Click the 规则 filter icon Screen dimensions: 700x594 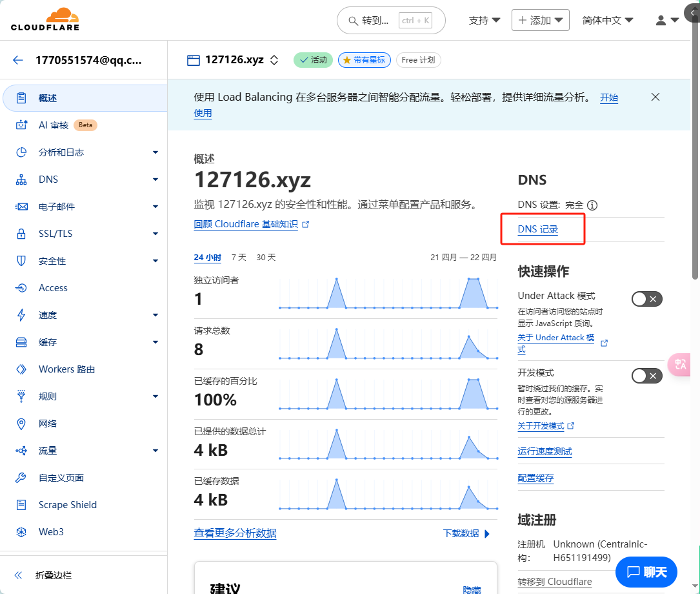21,396
